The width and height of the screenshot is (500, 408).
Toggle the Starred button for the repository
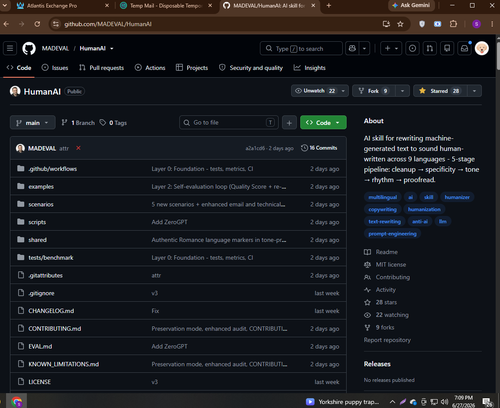pos(441,91)
